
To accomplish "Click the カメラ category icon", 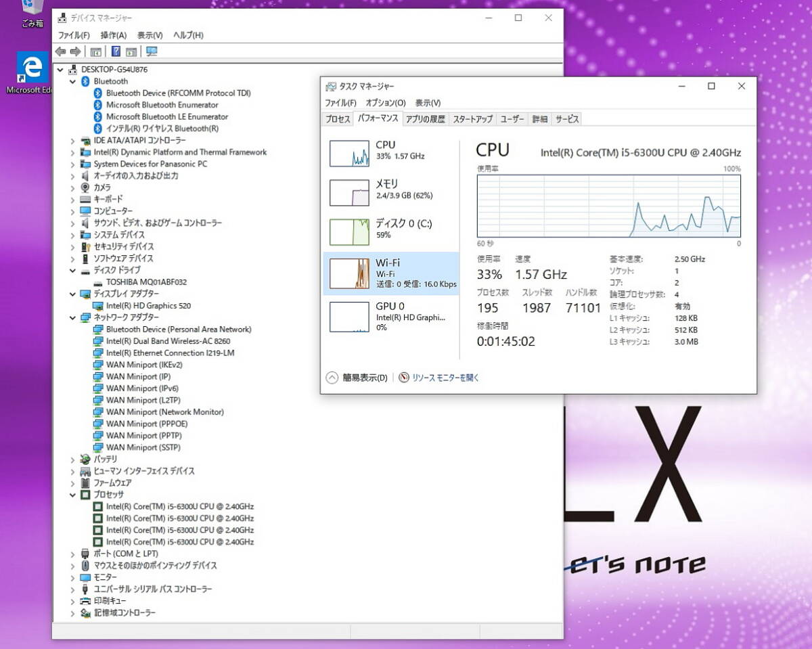I will [85, 187].
